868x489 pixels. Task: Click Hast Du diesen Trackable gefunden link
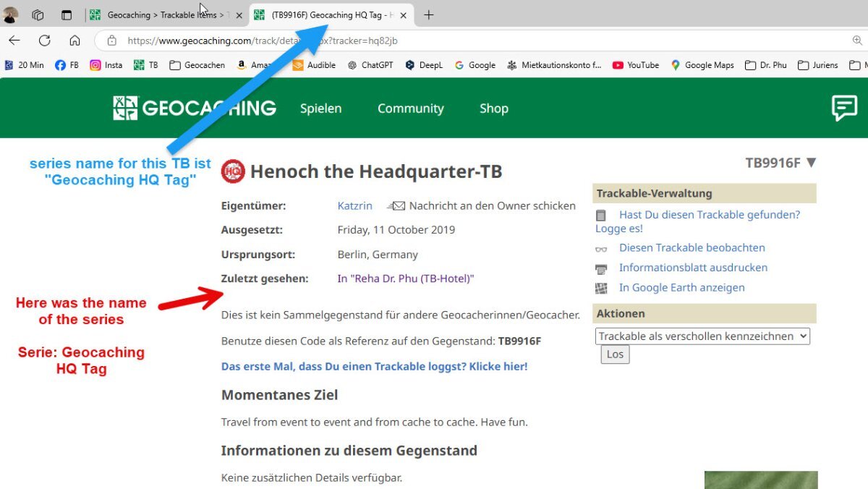[698, 221]
